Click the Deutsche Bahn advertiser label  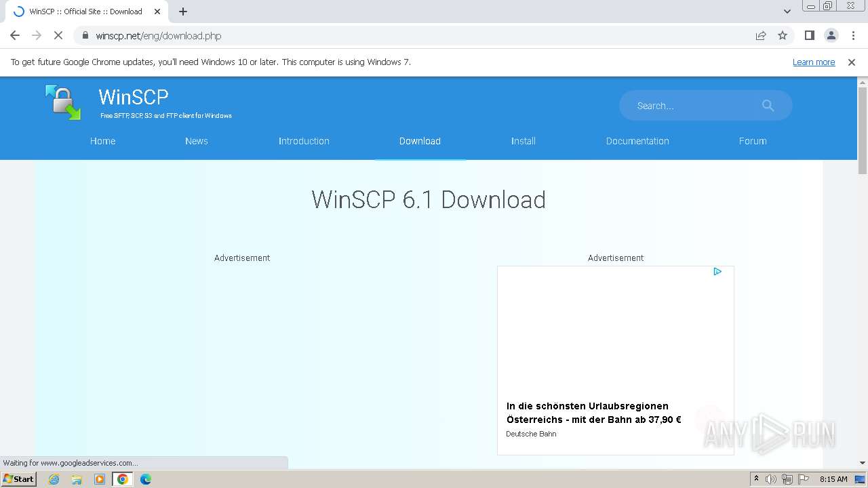(x=531, y=434)
